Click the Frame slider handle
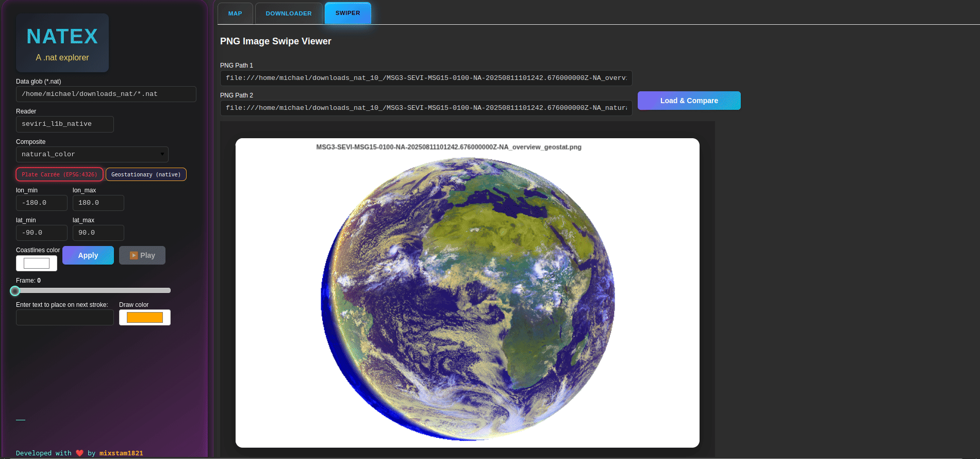This screenshot has width=980, height=459. [x=15, y=291]
